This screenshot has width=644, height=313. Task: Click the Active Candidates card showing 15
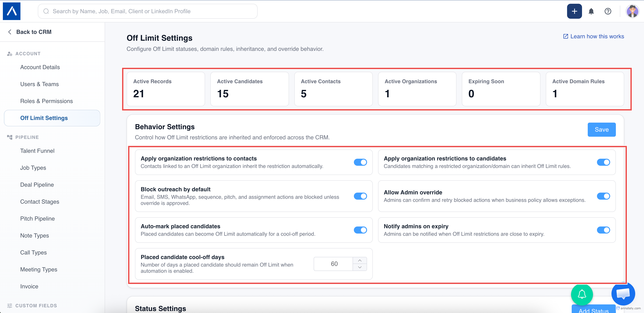coord(249,89)
